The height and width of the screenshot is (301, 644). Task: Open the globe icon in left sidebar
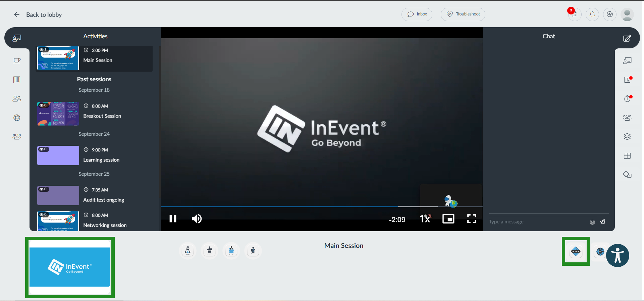click(x=17, y=118)
